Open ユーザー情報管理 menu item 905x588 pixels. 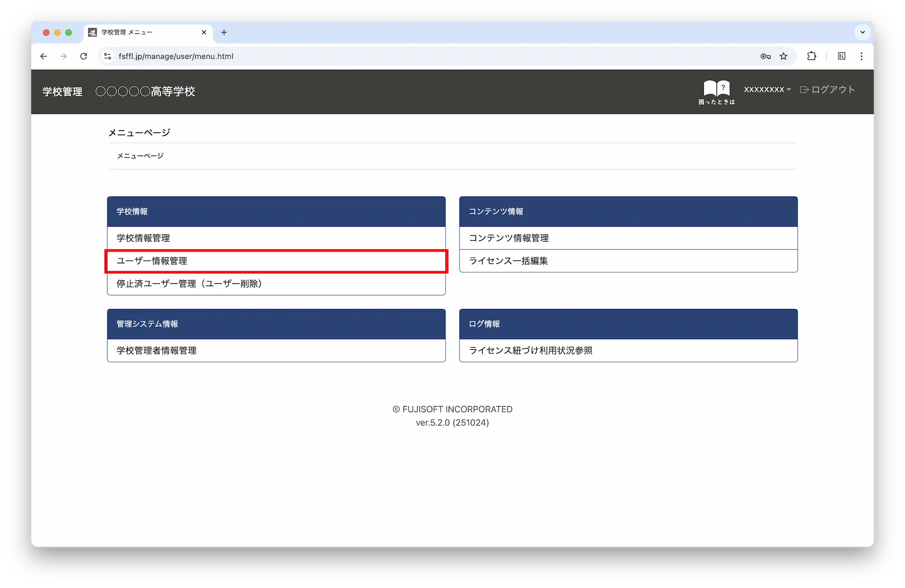coord(152,261)
